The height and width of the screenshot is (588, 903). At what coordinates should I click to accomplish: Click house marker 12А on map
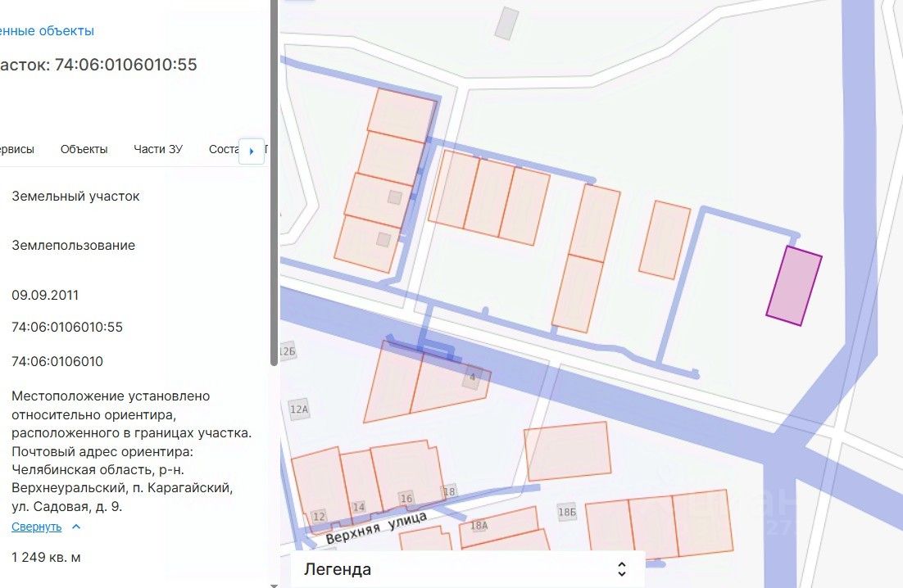[299, 409]
